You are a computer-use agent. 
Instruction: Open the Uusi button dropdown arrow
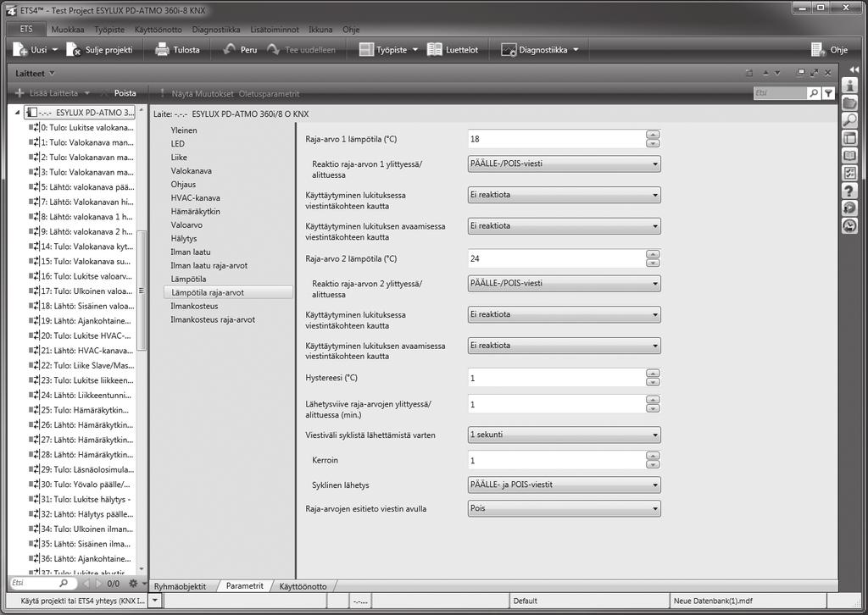[55, 50]
